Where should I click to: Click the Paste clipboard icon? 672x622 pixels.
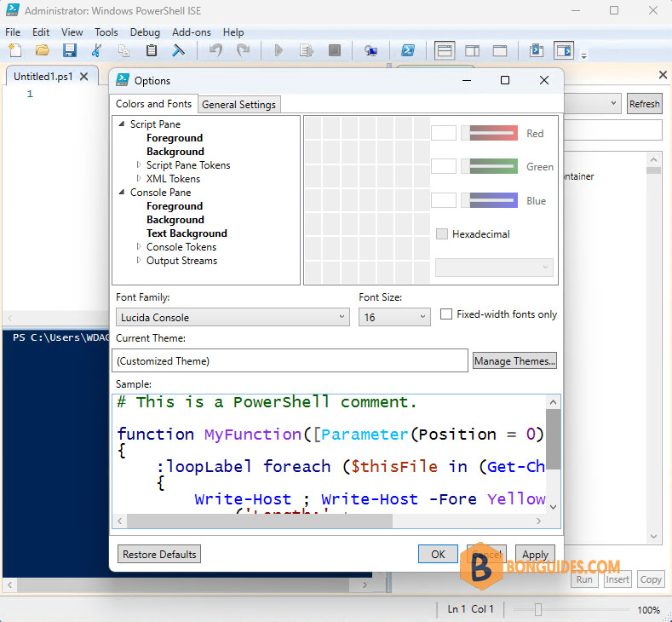(152, 50)
